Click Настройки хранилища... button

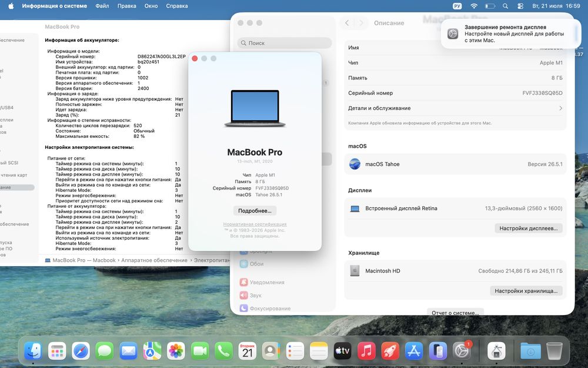[x=526, y=291]
